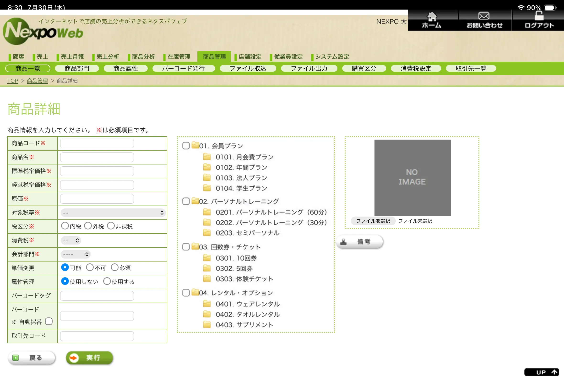Click the Wi-Fi status icon
The image size is (564, 392).
[521, 8]
